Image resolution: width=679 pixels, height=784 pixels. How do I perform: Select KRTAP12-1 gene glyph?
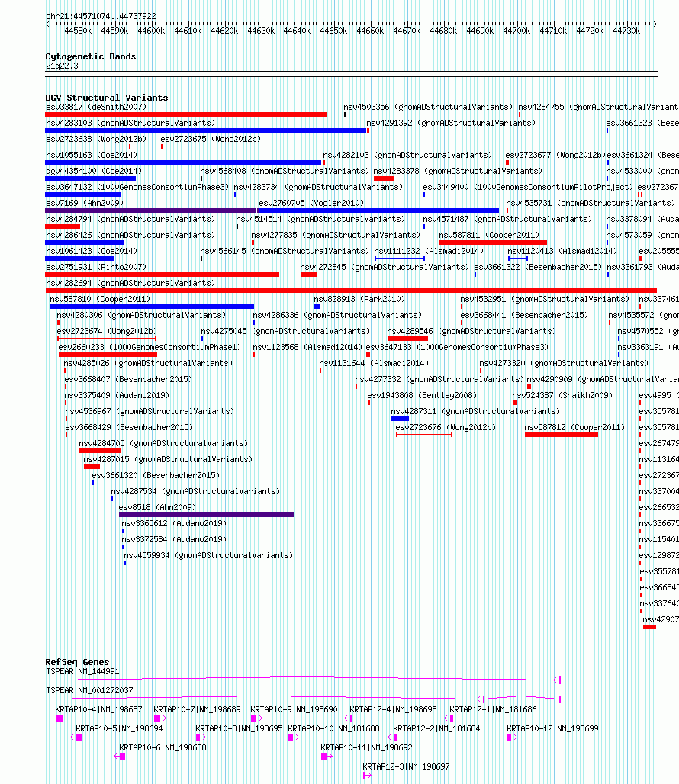click(x=449, y=718)
